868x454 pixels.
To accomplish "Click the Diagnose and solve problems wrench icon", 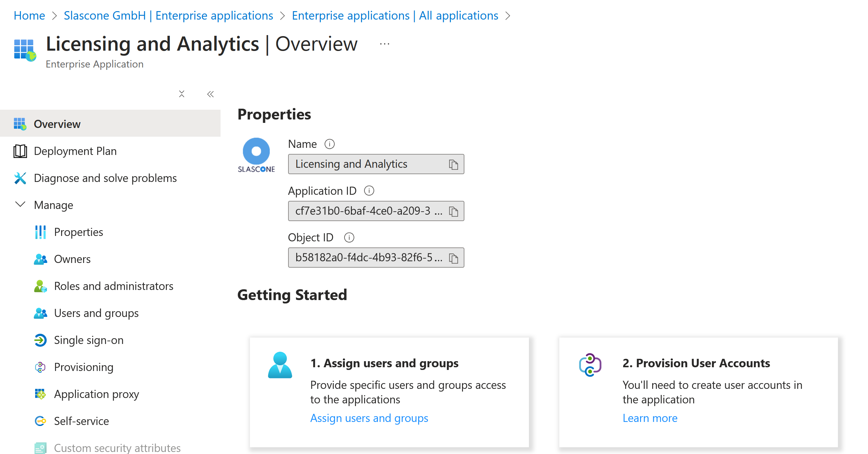I will pyautogui.click(x=20, y=178).
